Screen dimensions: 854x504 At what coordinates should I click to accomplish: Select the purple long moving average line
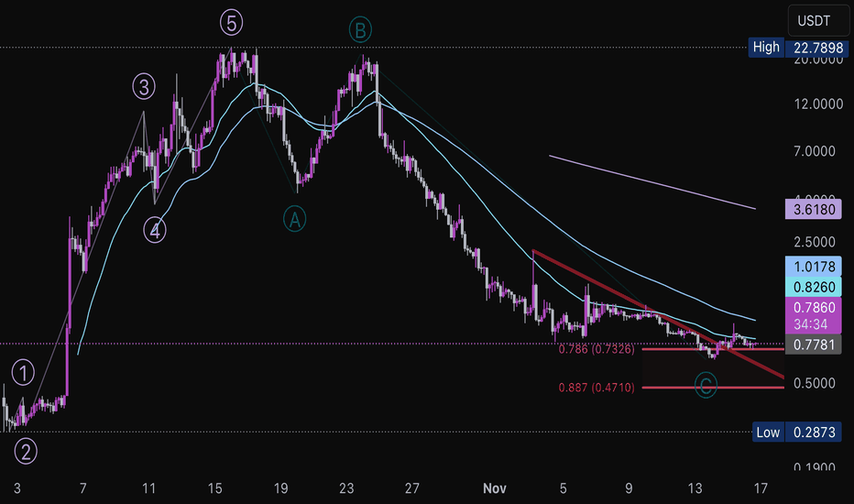click(652, 182)
